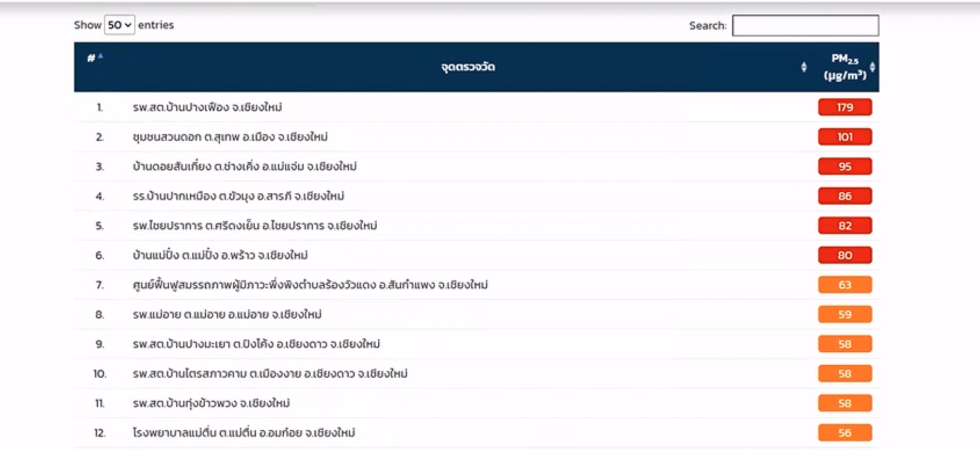The image size is (980, 451).
Task: Click the Search input field
Action: click(x=805, y=25)
